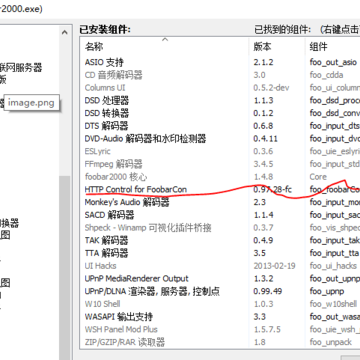
Task: Select the Columns UI component row
Action: (220, 88)
